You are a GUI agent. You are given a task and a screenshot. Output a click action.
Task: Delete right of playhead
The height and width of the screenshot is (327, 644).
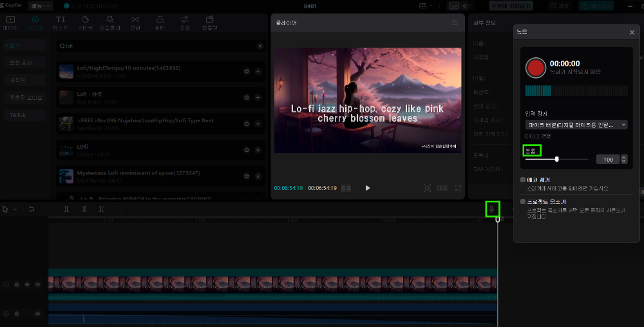pyautogui.click(x=102, y=209)
